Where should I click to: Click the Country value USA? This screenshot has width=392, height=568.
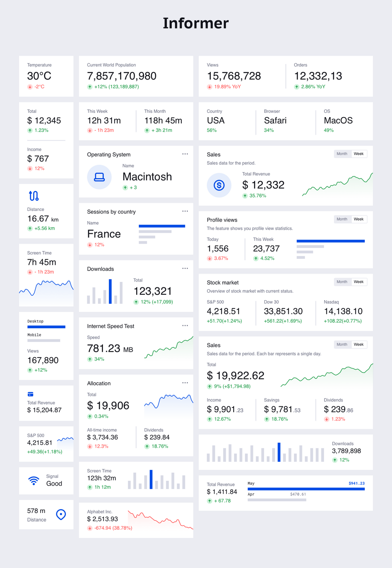216,121
